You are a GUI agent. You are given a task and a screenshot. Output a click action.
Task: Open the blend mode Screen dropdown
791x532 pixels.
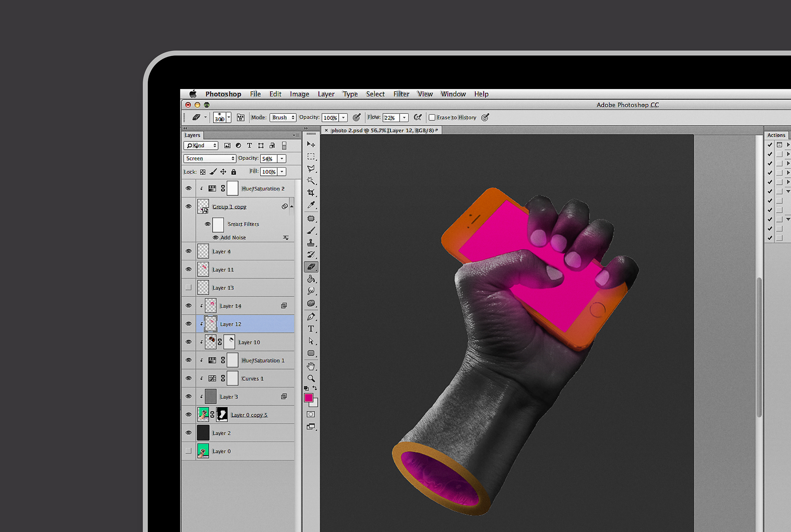209,159
